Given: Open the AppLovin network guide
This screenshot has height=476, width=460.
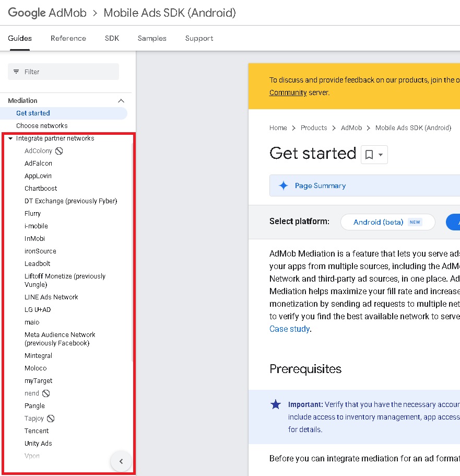Looking at the screenshot, I should click(x=38, y=176).
